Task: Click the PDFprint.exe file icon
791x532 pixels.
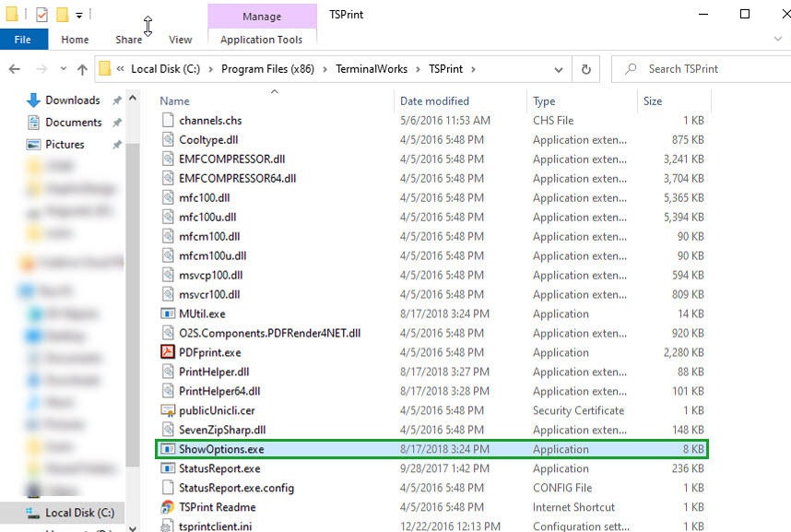Action: [x=168, y=352]
